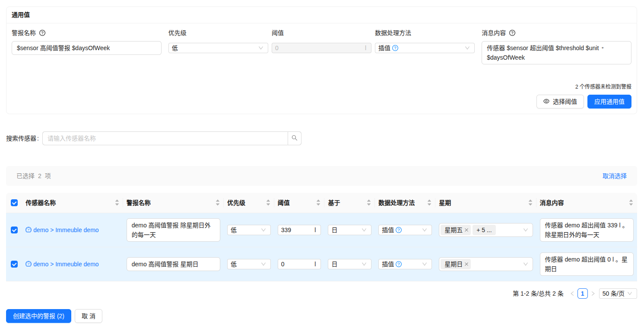The width and height of the screenshot is (644, 332).
Task: Expand first row's 基于 dropdown
Action: click(349, 230)
